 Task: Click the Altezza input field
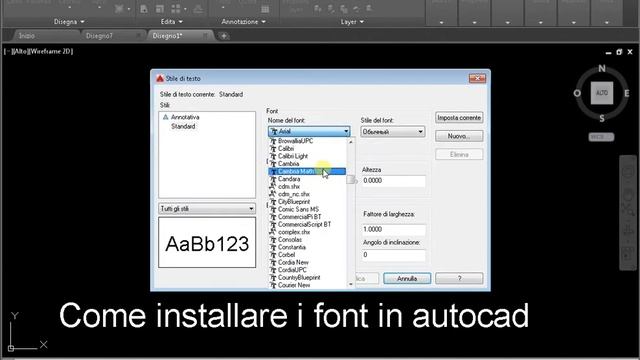pyautogui.click(x=393, y=181)
